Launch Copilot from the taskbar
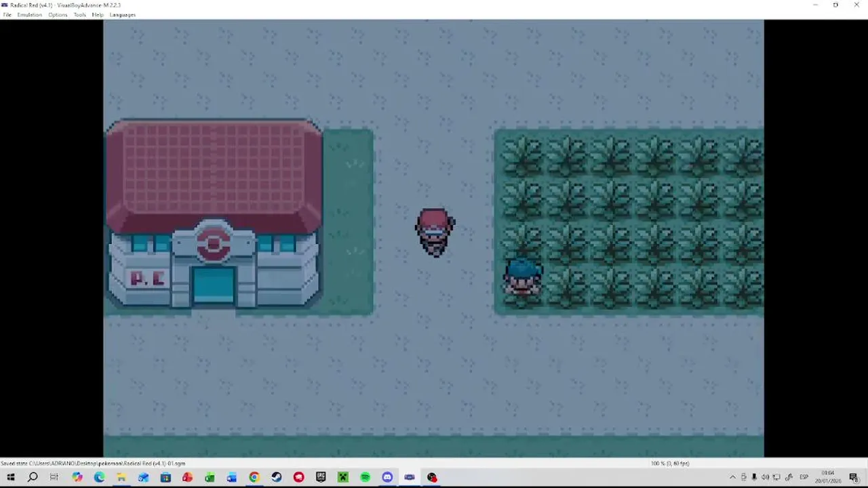 77,478
